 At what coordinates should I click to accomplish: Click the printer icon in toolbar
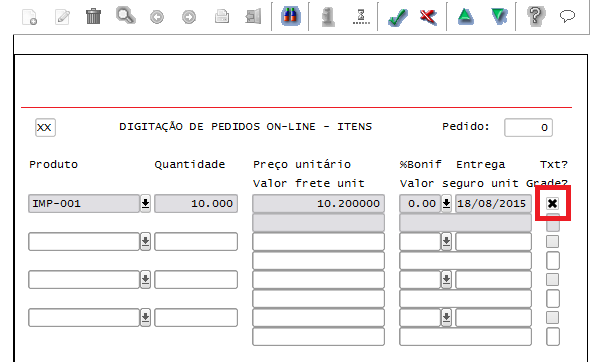coord(222,16)
